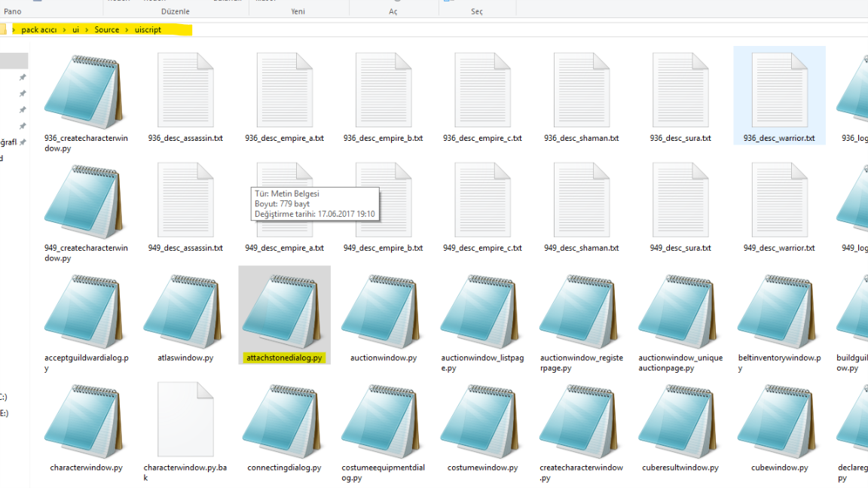Select the auctionwindow.py file icon
The height and width of the screenshot is (488, 868).
coord(381,312)
